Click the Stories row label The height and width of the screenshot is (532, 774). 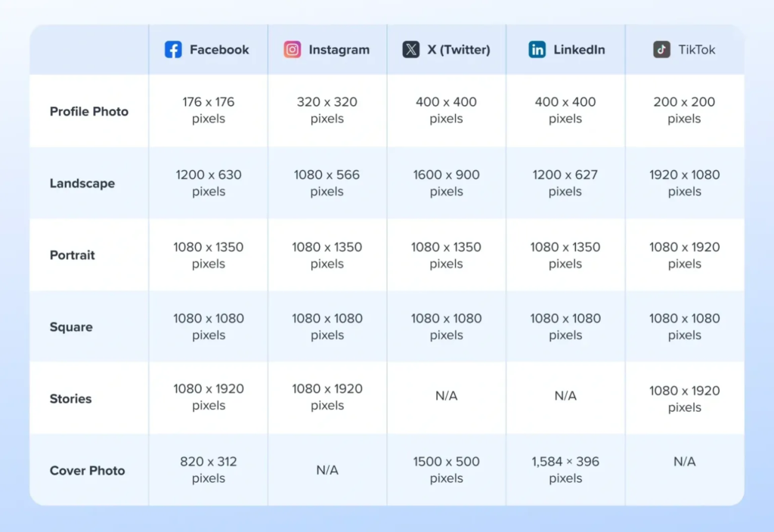(x=71, y=399)
